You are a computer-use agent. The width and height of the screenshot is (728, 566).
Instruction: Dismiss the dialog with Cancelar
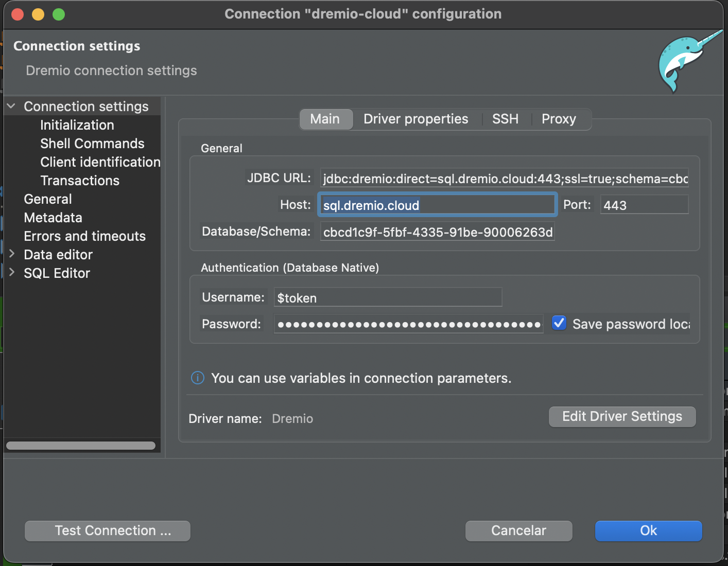tap(518, 530)
